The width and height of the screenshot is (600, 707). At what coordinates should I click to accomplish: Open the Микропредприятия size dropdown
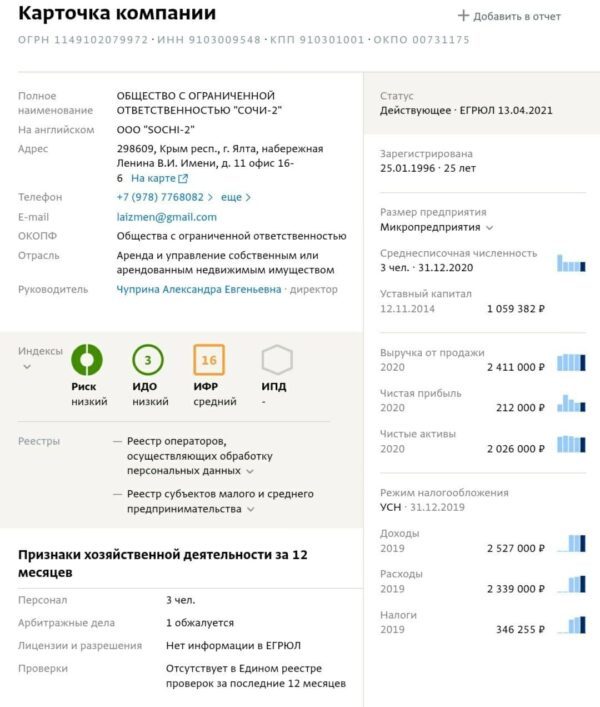pyautogui.click(x=488, y=227)
